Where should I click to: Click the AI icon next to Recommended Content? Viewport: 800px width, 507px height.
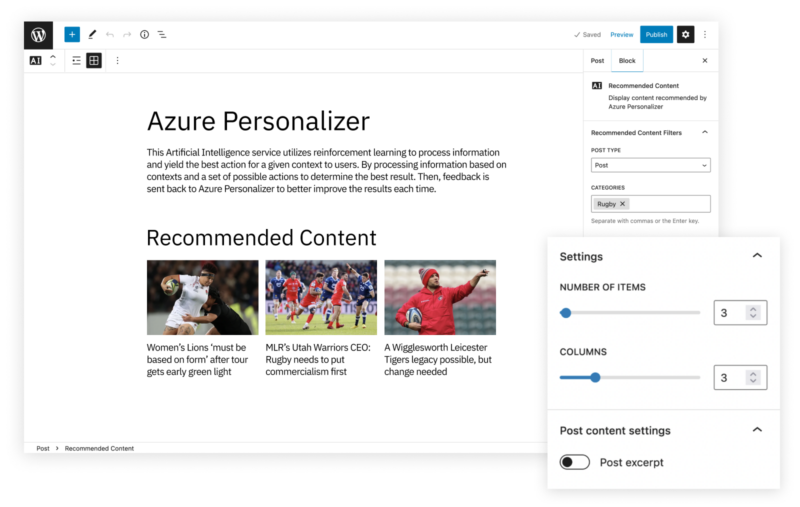596,86
